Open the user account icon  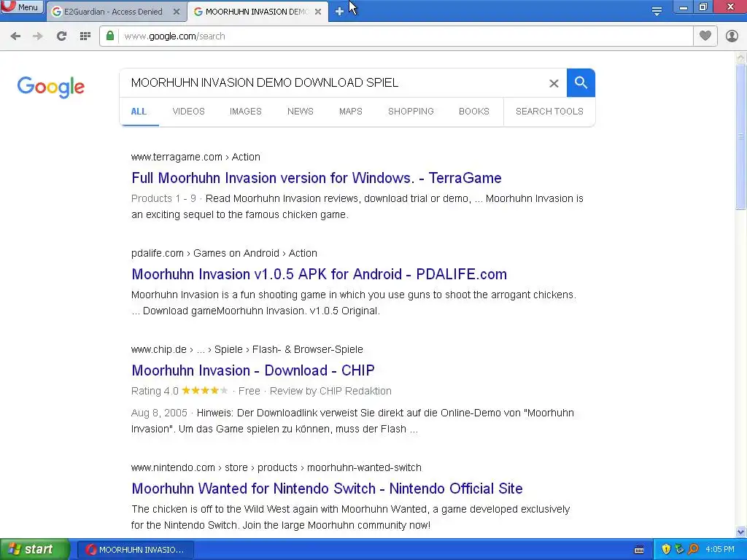(732, 36)
